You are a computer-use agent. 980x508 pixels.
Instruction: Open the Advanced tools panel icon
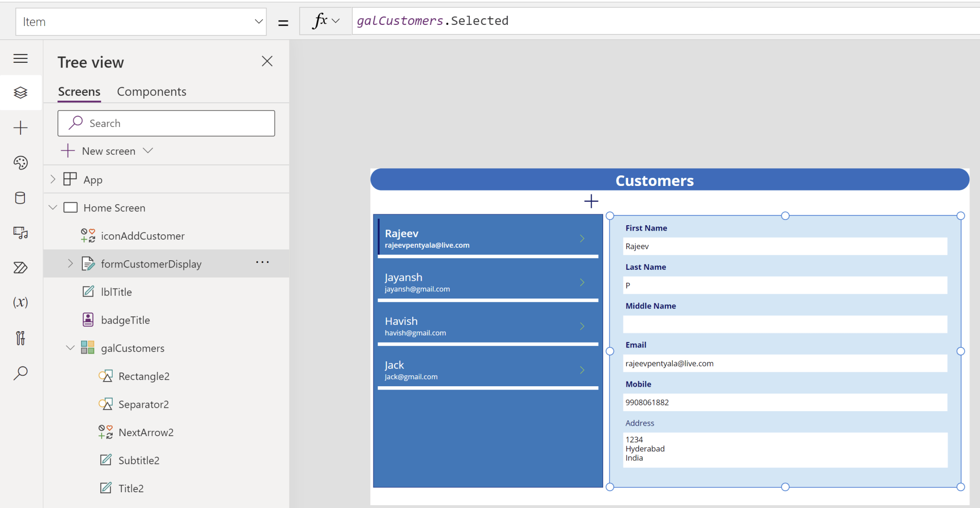coord(21,338)
